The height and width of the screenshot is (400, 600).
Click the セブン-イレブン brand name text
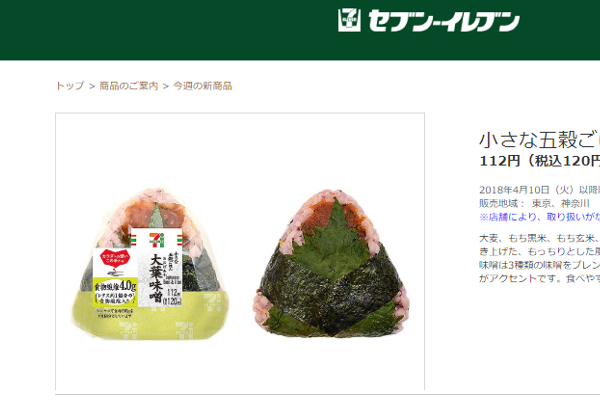(444, 21)
